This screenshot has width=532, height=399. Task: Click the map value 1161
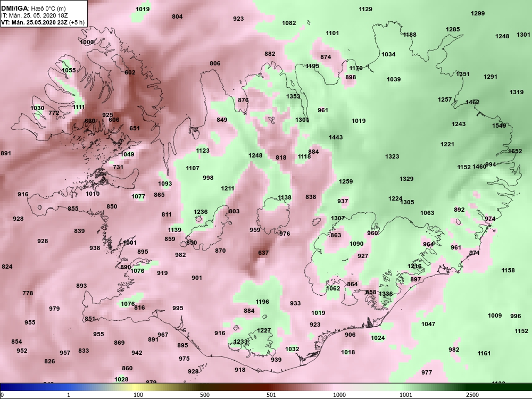point(484,353)
